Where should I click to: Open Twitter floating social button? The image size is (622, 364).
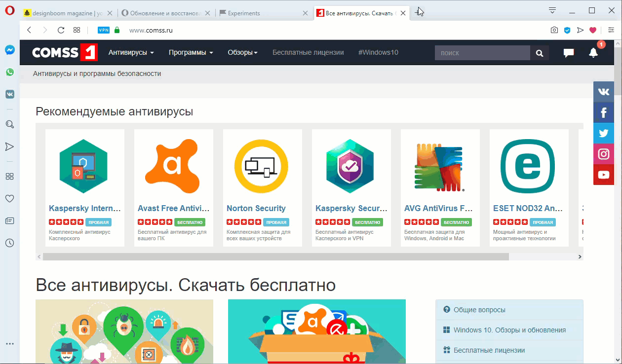coord(604,133)
